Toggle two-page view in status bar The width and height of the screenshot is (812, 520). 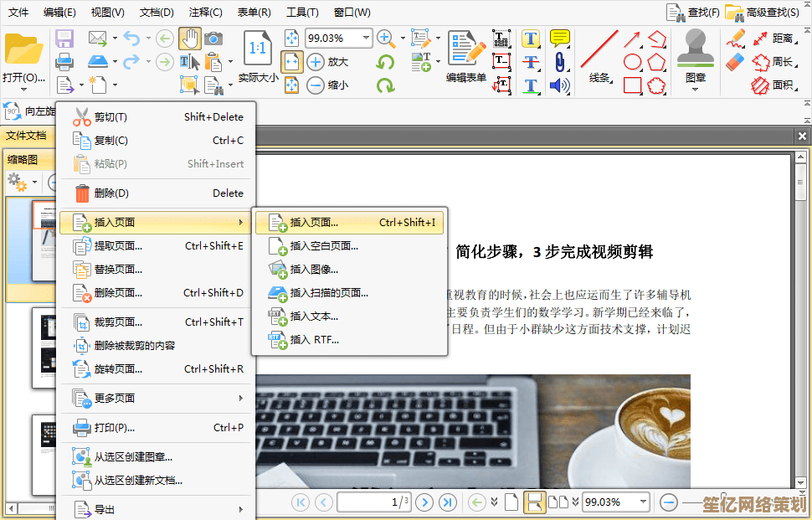click(561, 501)
